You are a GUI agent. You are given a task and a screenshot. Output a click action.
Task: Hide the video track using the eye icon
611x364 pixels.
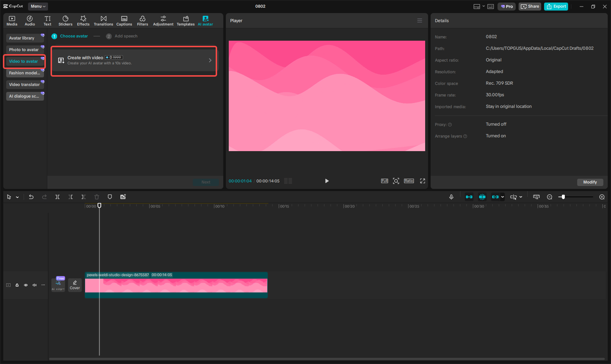point(25,285)
